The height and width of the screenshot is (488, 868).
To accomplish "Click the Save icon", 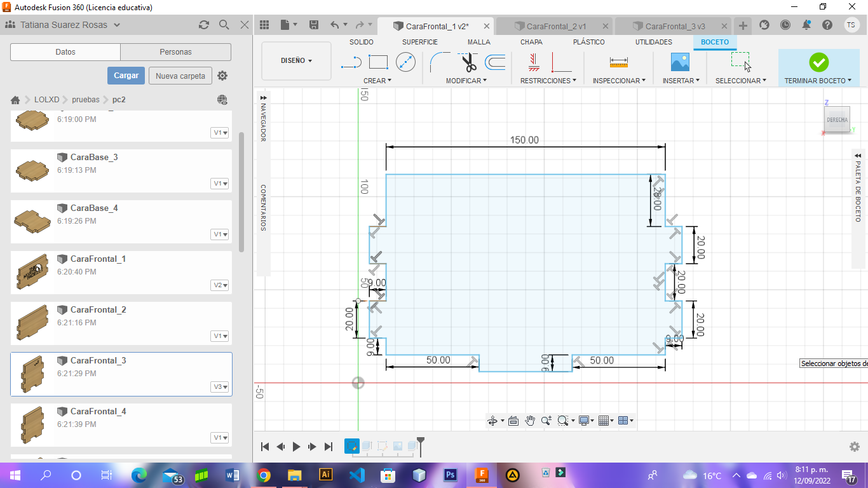I will tap(314, 25).
